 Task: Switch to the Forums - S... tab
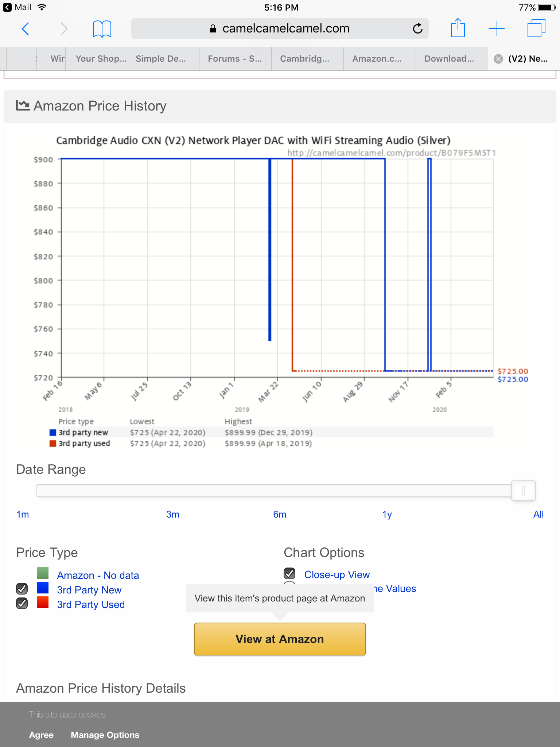(x=235, y=59)
